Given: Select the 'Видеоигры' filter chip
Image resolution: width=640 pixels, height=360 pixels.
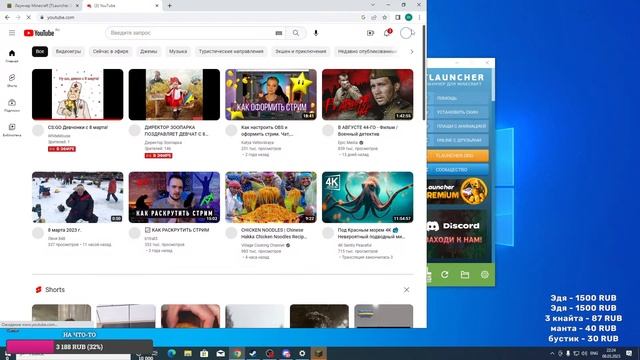Looking at the screenshot, I should click(x=68, y=51).
